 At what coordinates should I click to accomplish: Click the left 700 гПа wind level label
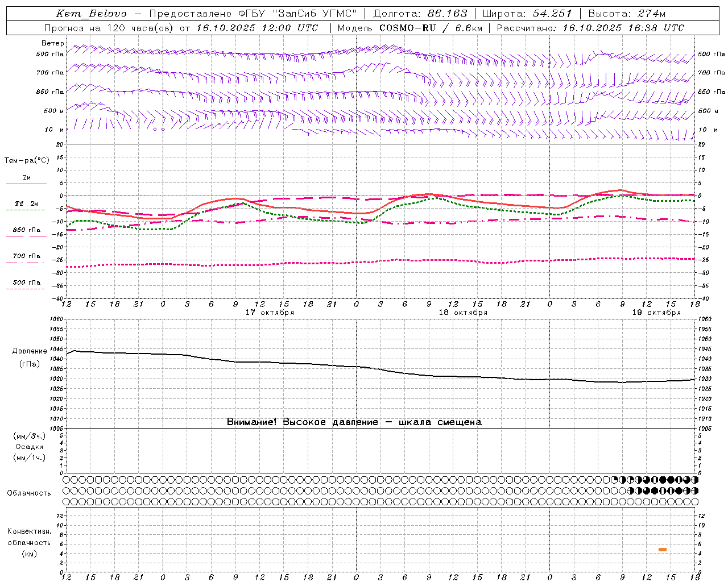(x=50, y=73)
